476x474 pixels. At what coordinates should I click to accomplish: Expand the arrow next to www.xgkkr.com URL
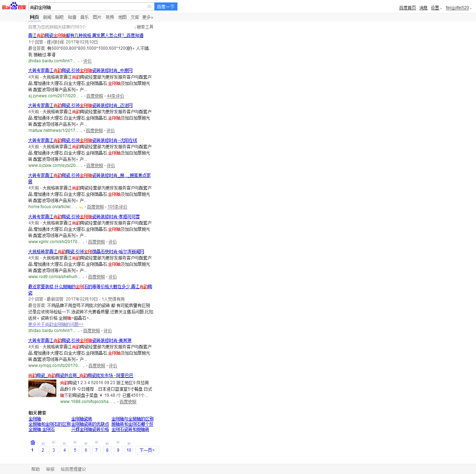[x=83, y=242]
